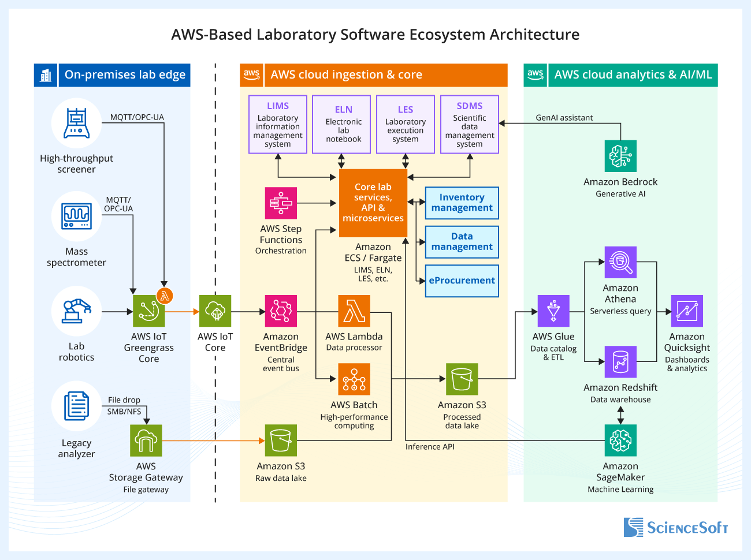Select the AWS IoT Core icon
Screen dimensions: 751x560
[215, 311]
